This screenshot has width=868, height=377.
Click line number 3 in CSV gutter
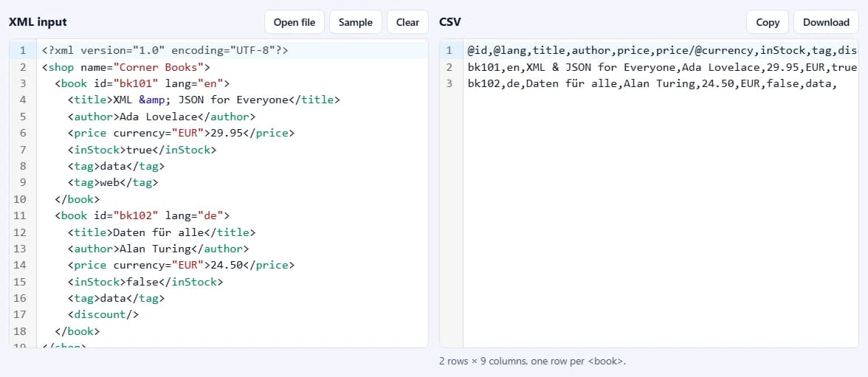[x=449, y=83]
